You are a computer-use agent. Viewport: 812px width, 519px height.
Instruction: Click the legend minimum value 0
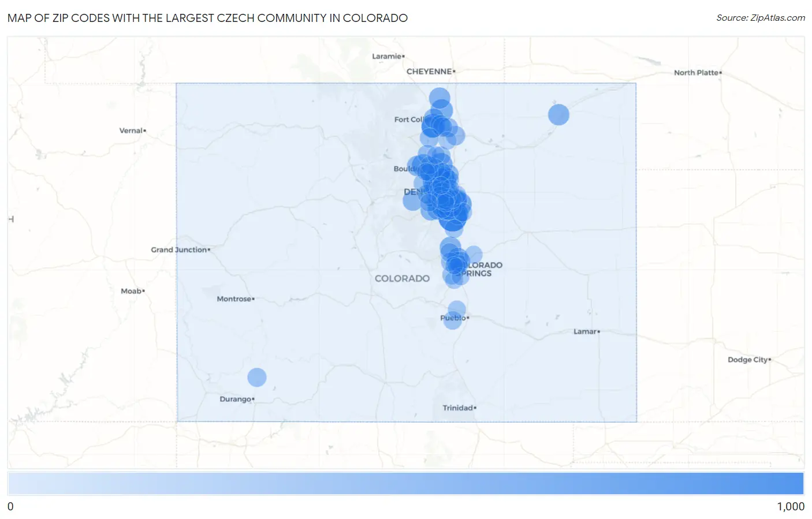point(10,507)
